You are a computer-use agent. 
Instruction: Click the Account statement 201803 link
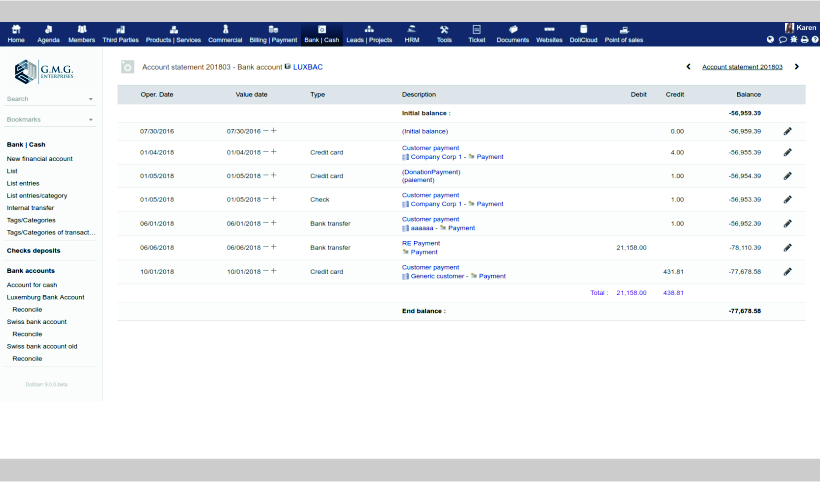[x=742, y=67]
